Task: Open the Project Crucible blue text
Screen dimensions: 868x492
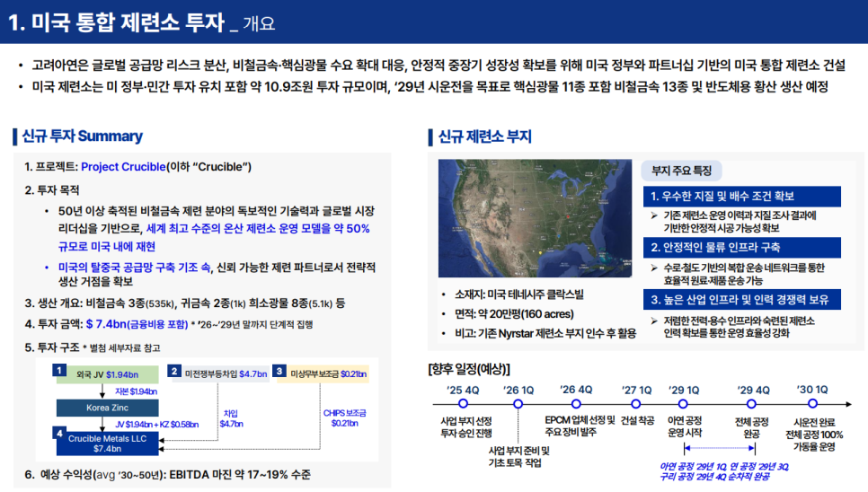Action: (123, 167)
